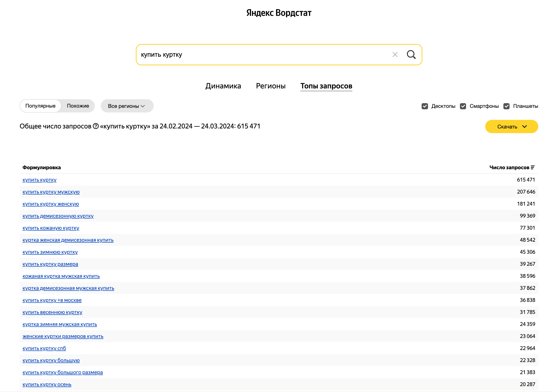Screen dimensions: 553x392
Task: Click the sort icon beside Число запросов
Action: [x=532, y=168]
